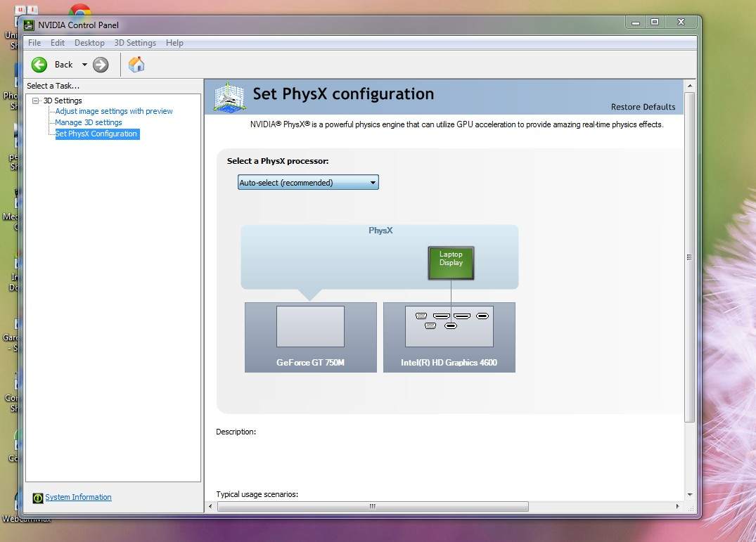756x542 pixels.
Task: Open the Edit menu
Action: coord(58,43)
